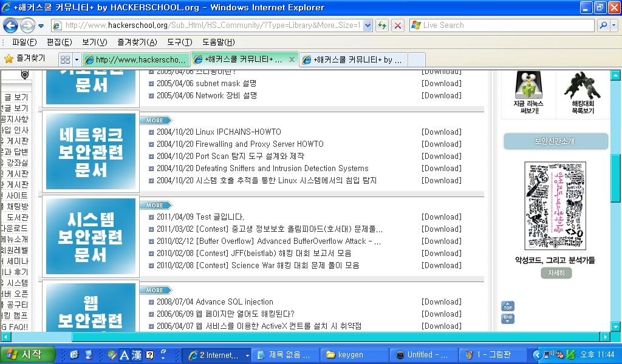Open the 도구(T) menu

click(x=179, y=42)
